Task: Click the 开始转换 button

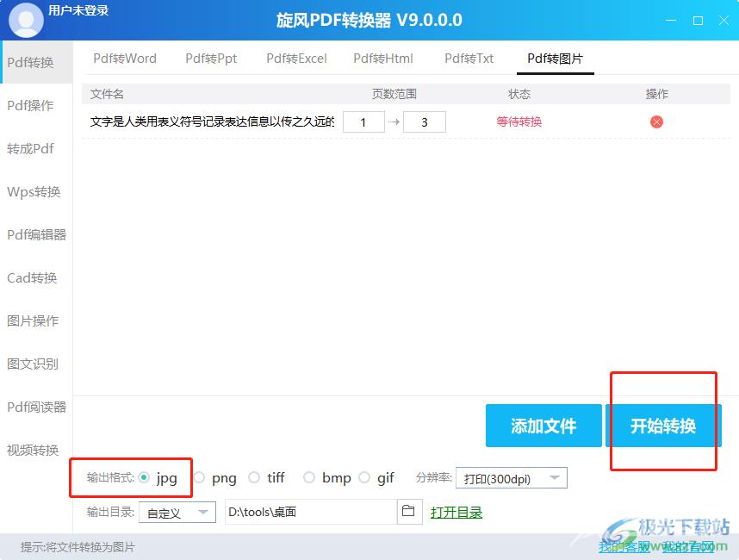Action: [663, 426]
